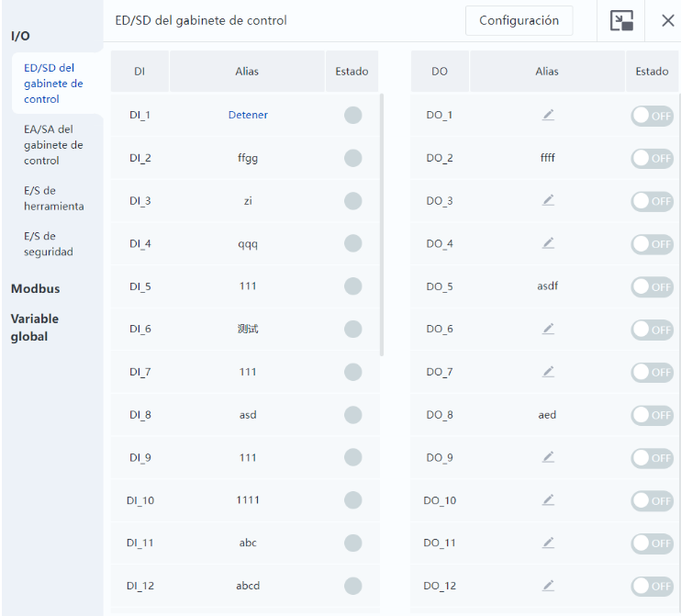Edit the DO_3 alias with pencil icon

coord(548,200)
